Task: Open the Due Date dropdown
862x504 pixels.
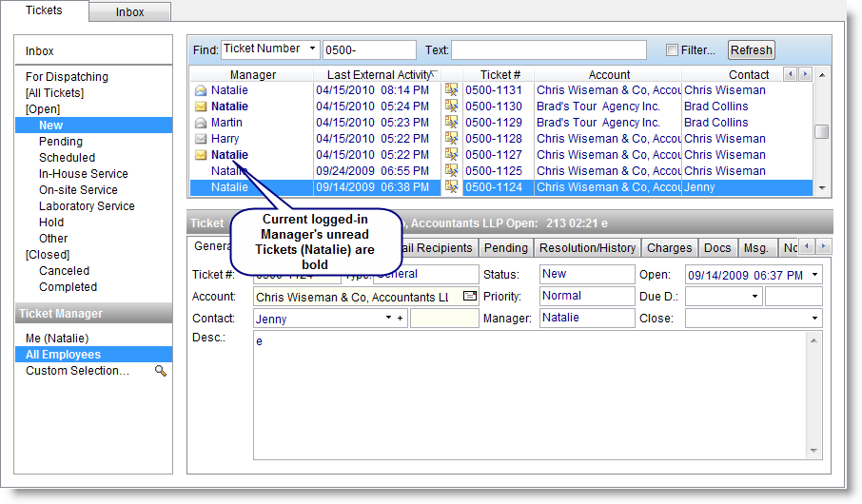Action: point(755,297)
